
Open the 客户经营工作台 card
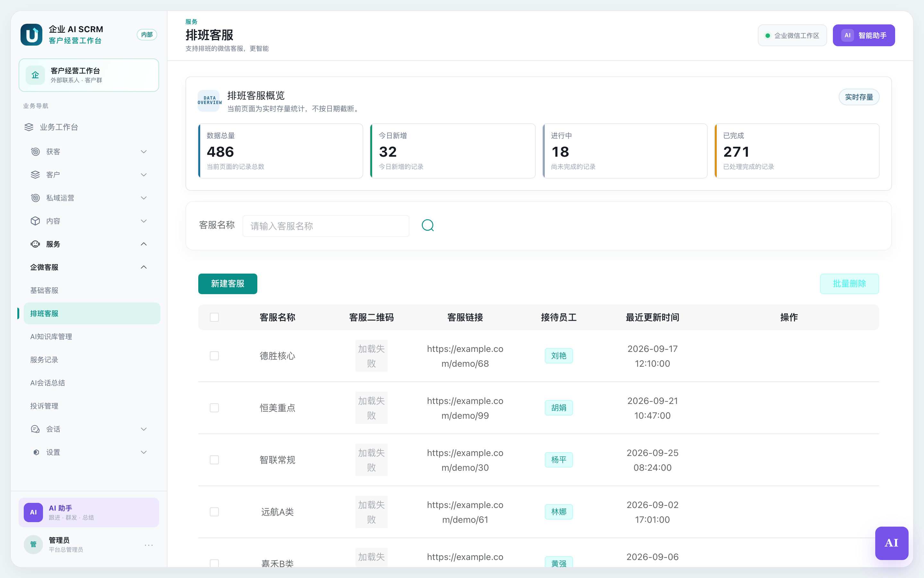(x=89, y=75)
